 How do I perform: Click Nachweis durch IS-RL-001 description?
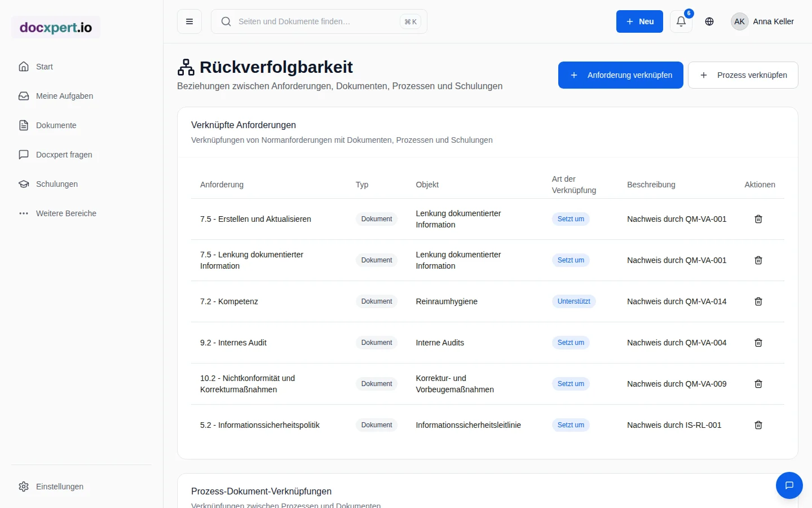click(x=674, y=425)
